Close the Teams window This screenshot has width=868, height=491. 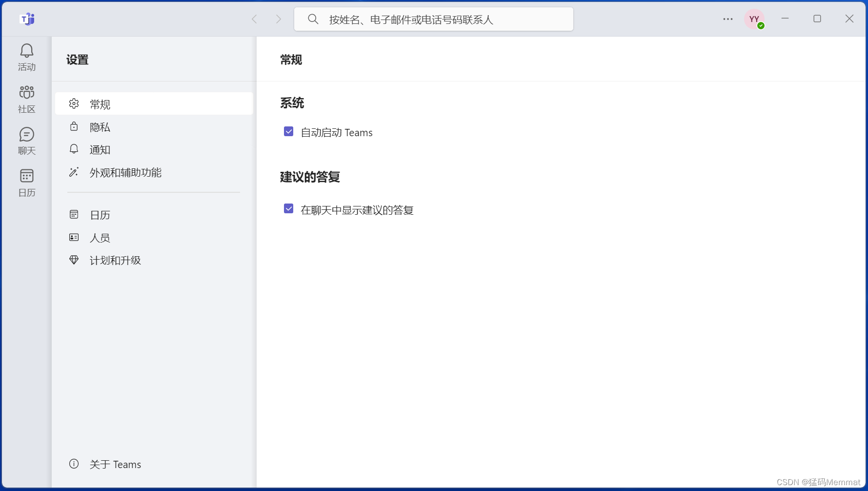(849, 19)
